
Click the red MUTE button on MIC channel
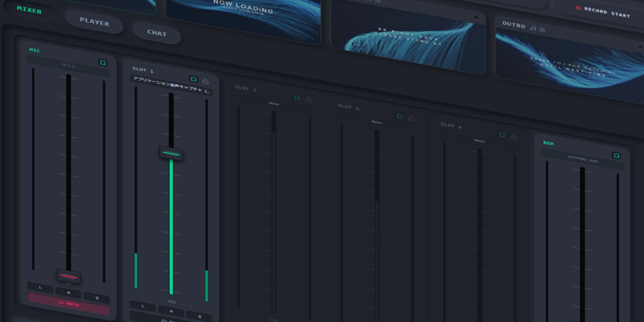[68, 304]
